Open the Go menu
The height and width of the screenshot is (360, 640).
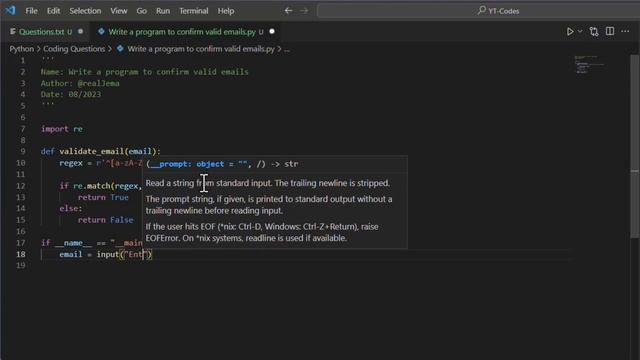click(142, 11)
